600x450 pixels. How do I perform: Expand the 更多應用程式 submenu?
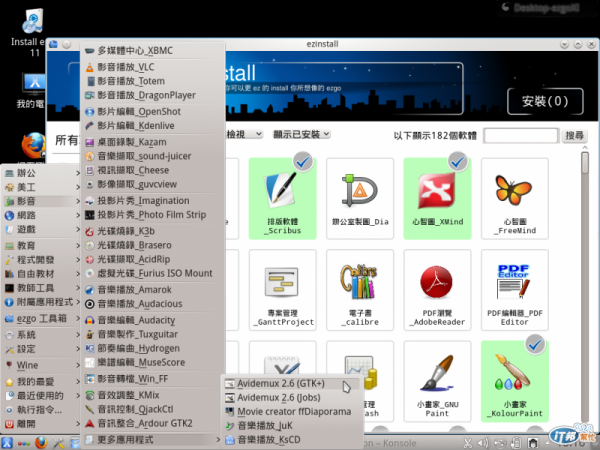click(x=153, y=440)
